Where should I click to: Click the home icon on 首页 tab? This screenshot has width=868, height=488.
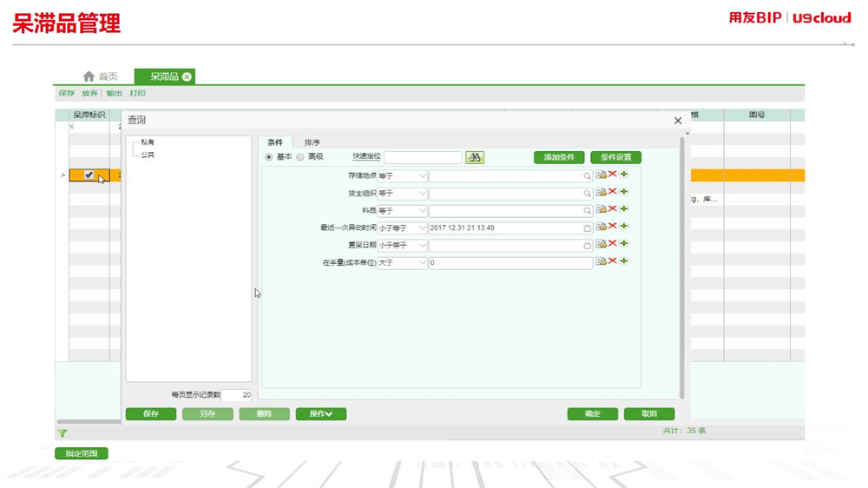point(89,76)
